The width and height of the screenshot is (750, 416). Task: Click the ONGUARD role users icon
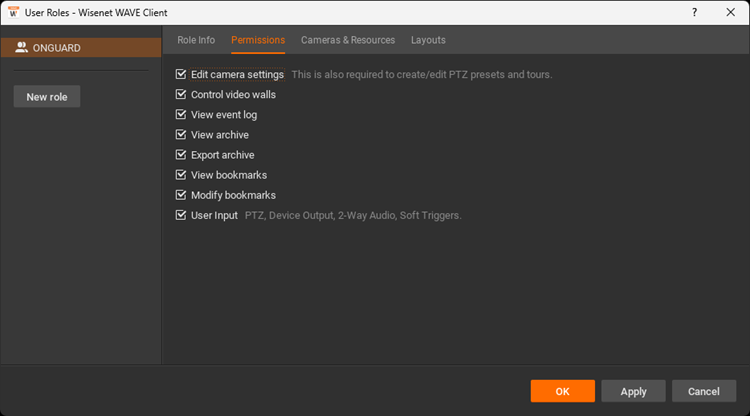click(22, 47)
